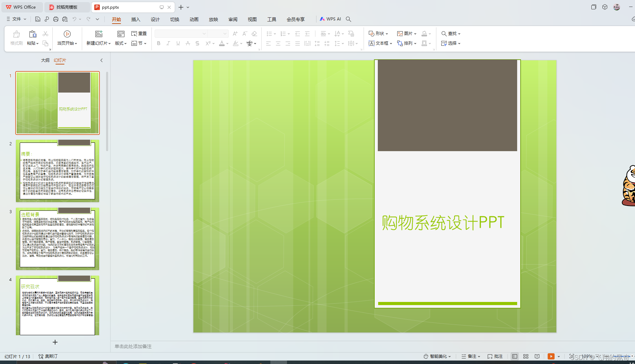
Task: Toggle Strikethrough (S) formatting
Action: pyautogui.click(x=197, y=43)
